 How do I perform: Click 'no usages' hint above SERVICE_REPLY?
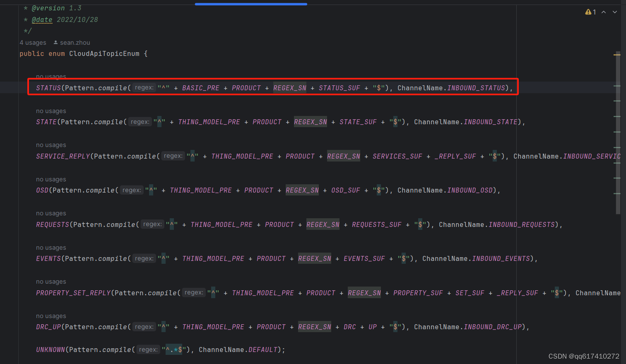[51, 145]
